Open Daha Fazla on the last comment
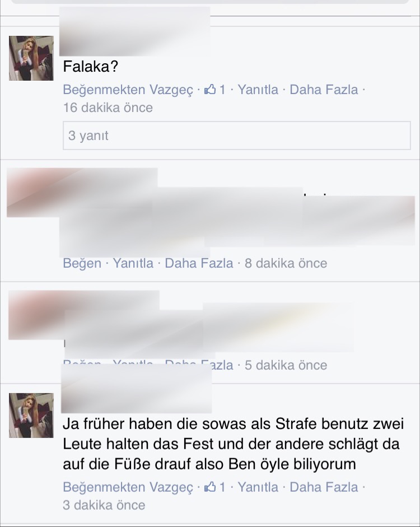 (324, 487)
